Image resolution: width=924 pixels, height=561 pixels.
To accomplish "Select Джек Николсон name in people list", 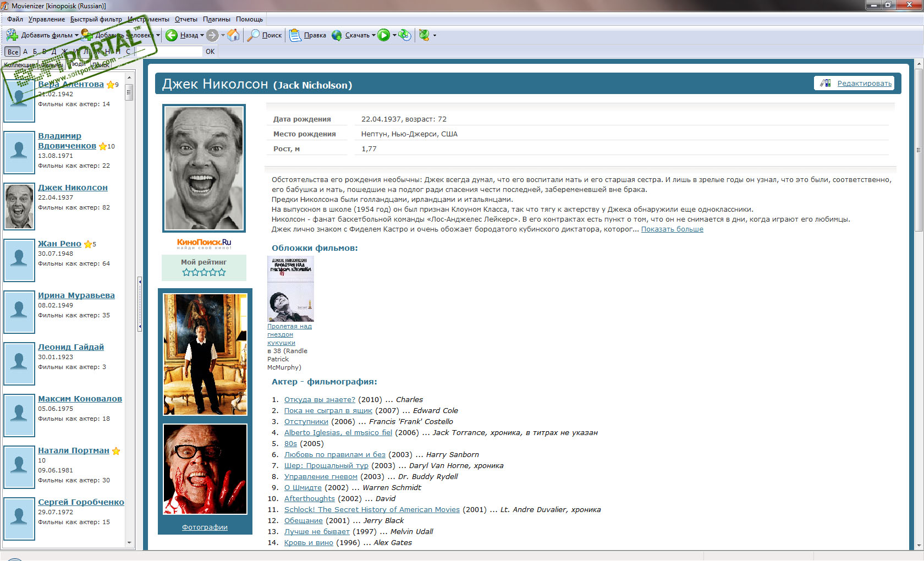I will point(73,188).
